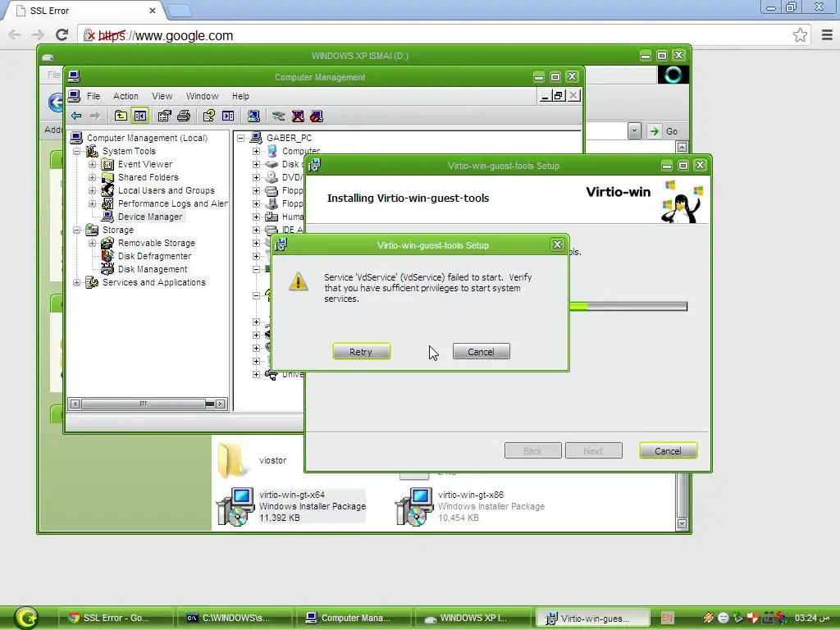Viewport: 840px width, 630px height.
Task: Collapse the Storage node
Action: (77, 230)
